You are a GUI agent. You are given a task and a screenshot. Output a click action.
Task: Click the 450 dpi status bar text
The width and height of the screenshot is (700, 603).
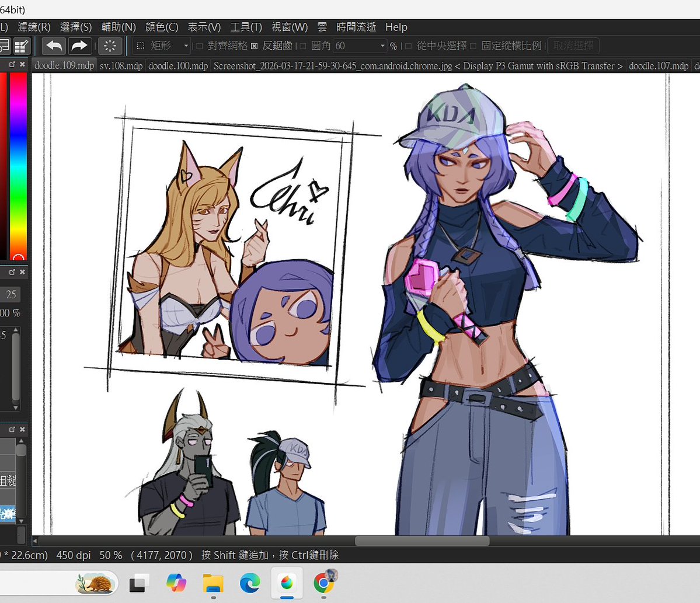click(x=73, y=555)
